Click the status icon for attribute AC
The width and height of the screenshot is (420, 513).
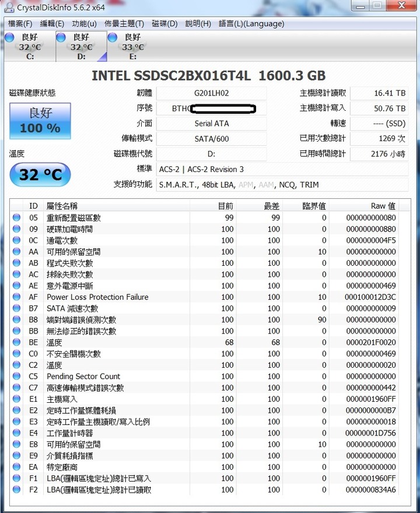tap(16, 274)
